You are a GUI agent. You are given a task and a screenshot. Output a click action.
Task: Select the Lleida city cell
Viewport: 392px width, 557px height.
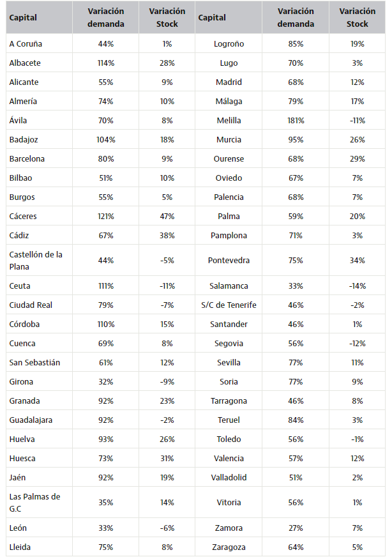39,547
